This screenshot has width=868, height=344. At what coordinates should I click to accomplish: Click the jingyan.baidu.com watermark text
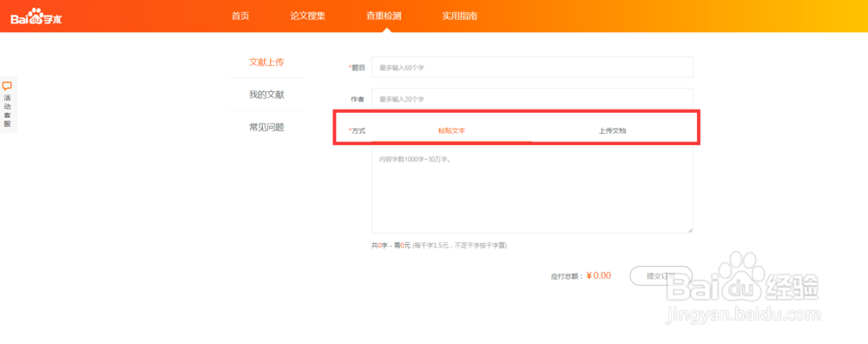pyautogui.click(x=744, y=315)
